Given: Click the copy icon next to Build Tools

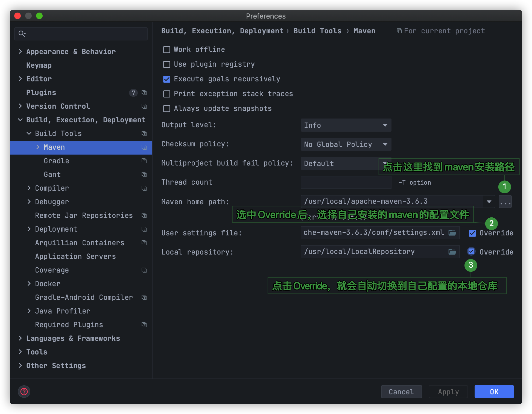Looking at the screenshot, I should (144, 133).
